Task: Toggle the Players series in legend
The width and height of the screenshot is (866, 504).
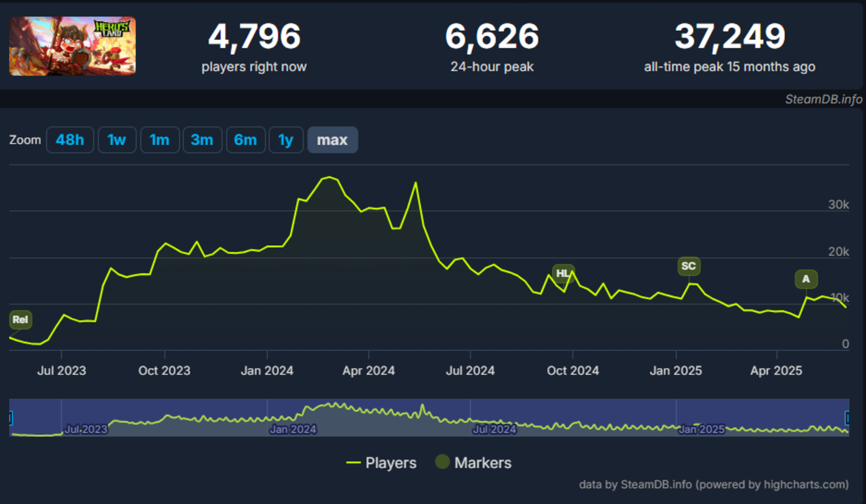Action: 381,463
